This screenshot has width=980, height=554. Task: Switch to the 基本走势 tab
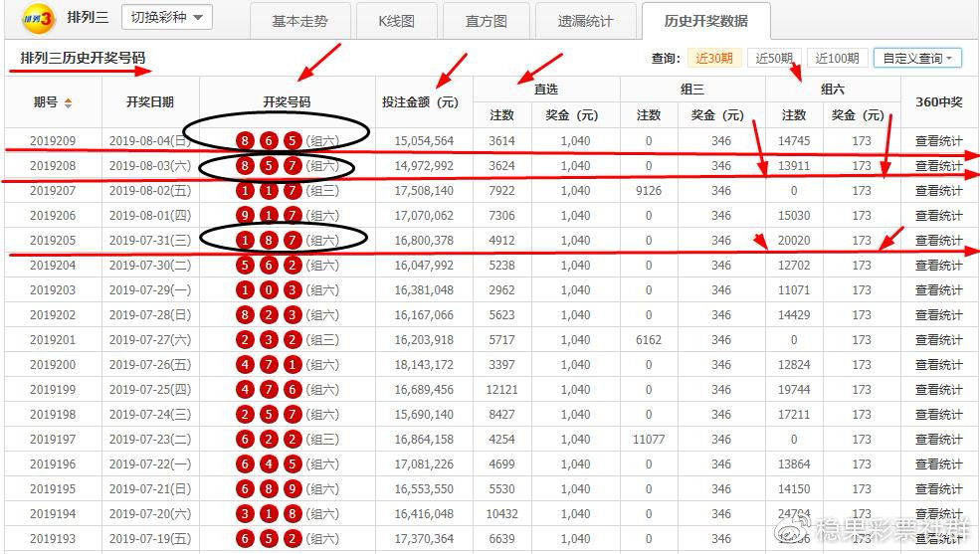click(300, 21)
